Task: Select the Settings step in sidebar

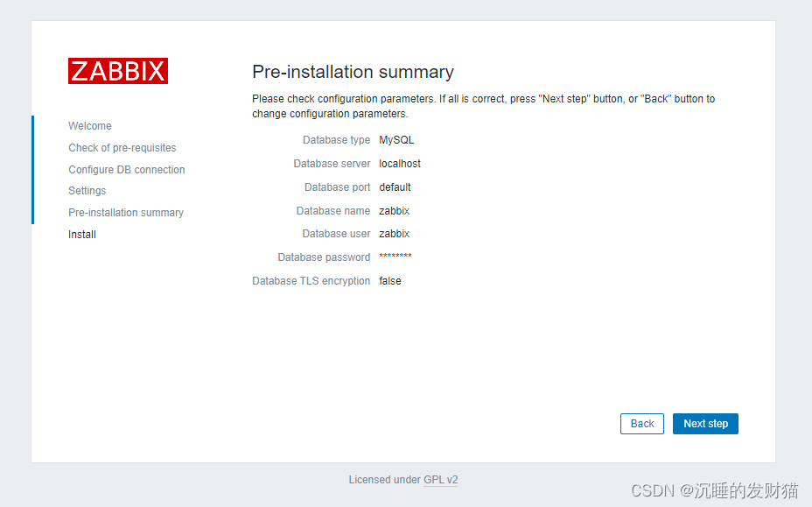Action: pyautogui.click(x=87, y=191)
